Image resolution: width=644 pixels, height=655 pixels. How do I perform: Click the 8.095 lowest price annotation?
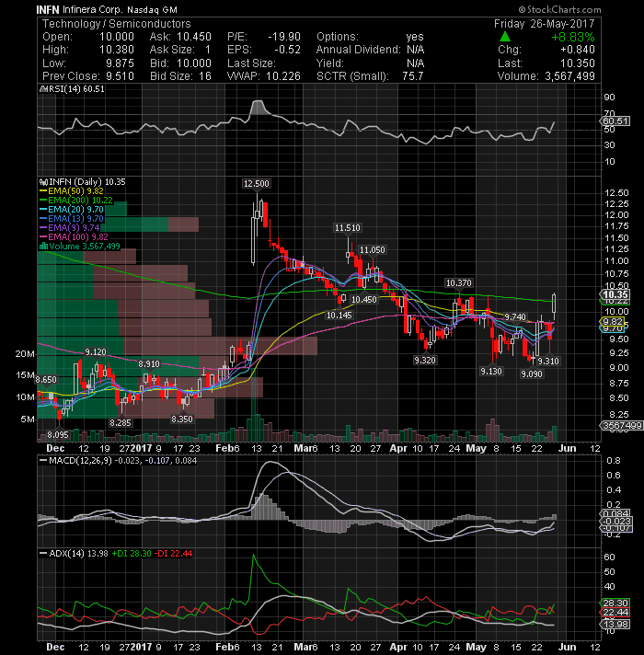[58, 435]
